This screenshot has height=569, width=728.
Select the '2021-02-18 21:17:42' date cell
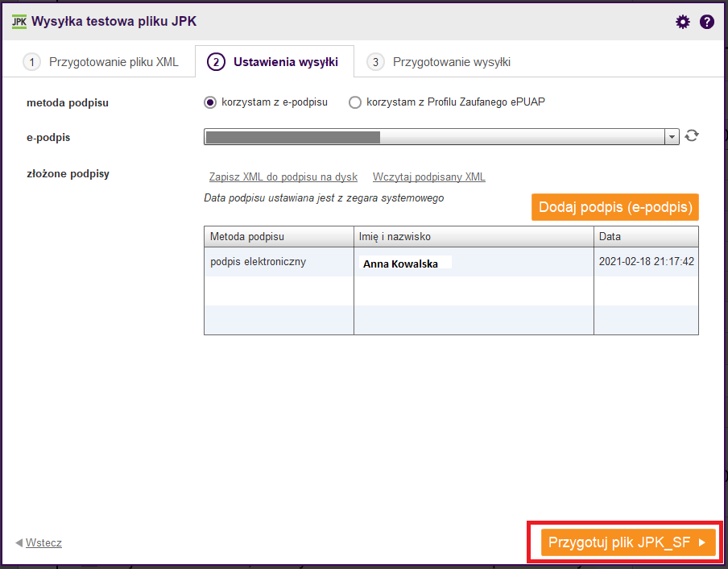pos(646,262)
